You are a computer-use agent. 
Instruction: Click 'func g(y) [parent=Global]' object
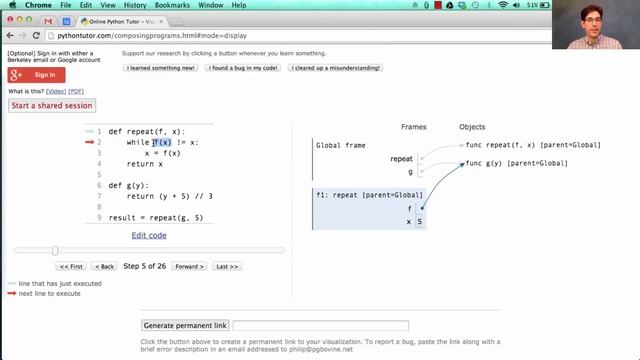coord(516,163)
